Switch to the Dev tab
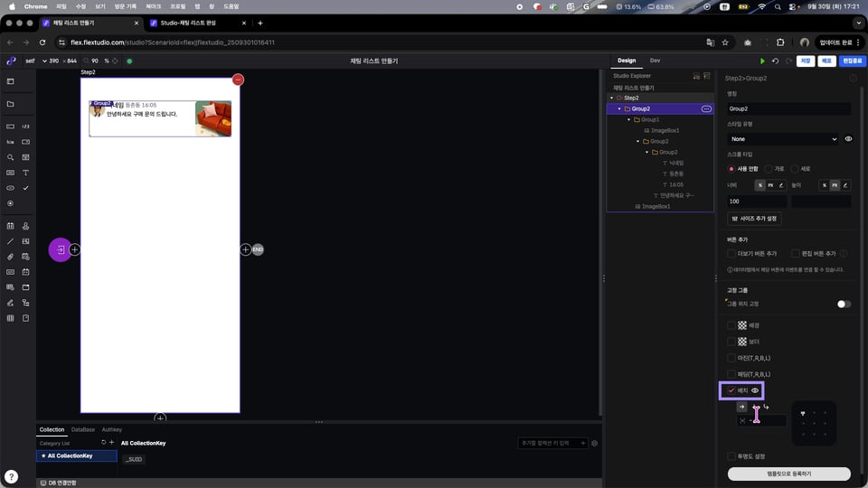The image size is (868, 488). [655, 61]
